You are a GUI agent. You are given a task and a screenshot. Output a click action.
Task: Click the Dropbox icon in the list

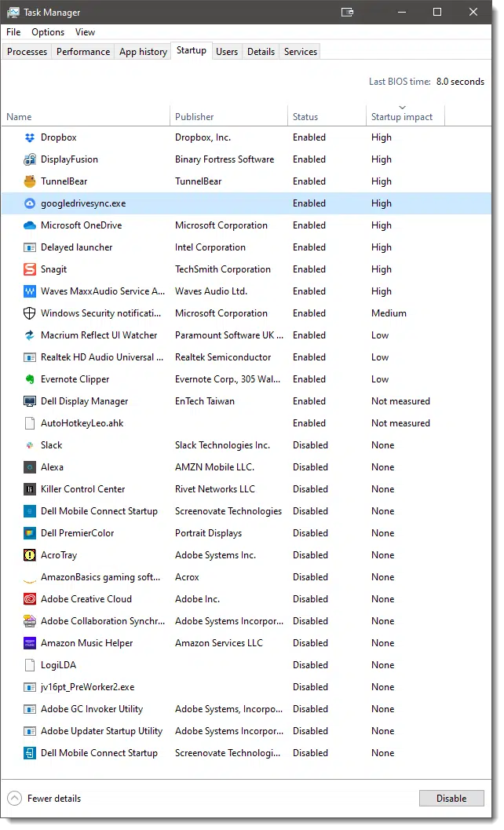(x=30, y=137)
